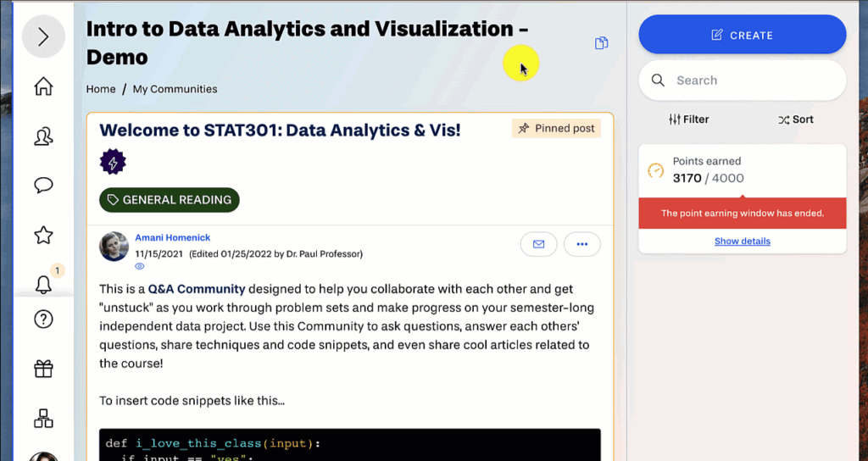
Task: Open the Filter options
Action: (688, 119)
